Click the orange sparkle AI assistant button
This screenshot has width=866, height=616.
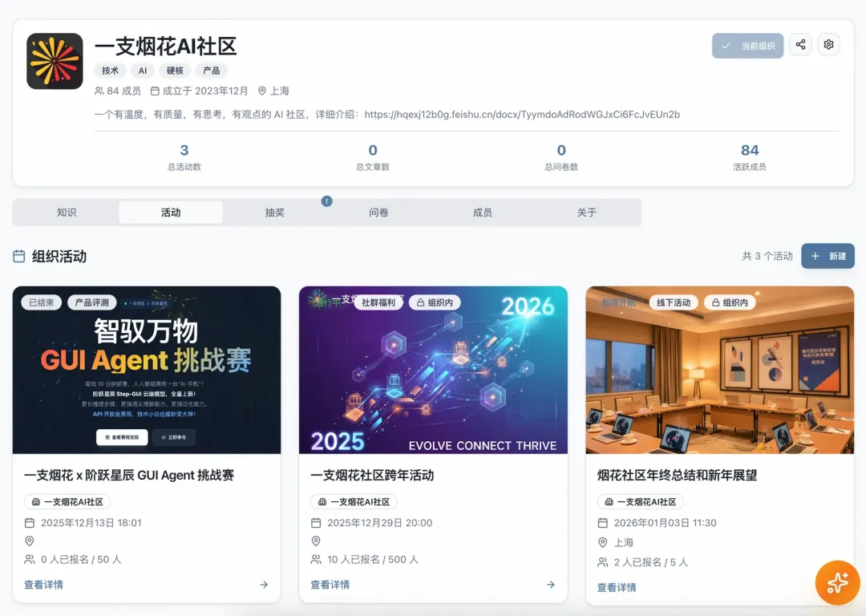pos(837,582)
